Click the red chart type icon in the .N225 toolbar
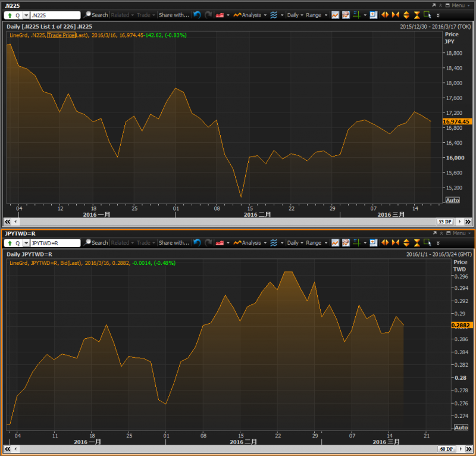 (220, 15)
